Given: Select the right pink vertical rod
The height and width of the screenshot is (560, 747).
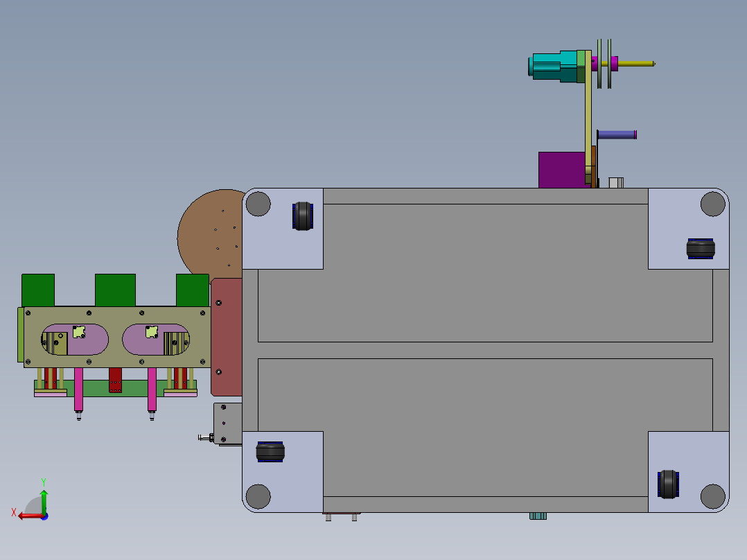Looking at the screenshot, I should [x=152, y=389].
